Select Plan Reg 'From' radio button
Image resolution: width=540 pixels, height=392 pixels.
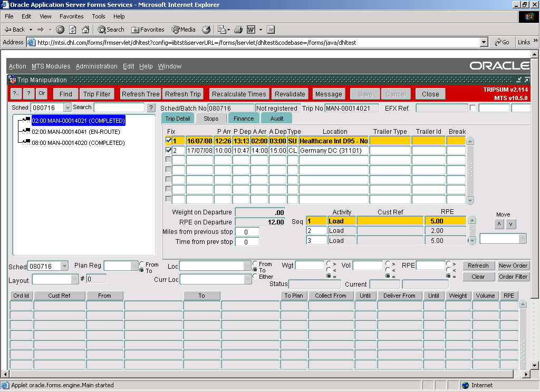[x=141, y=264]
